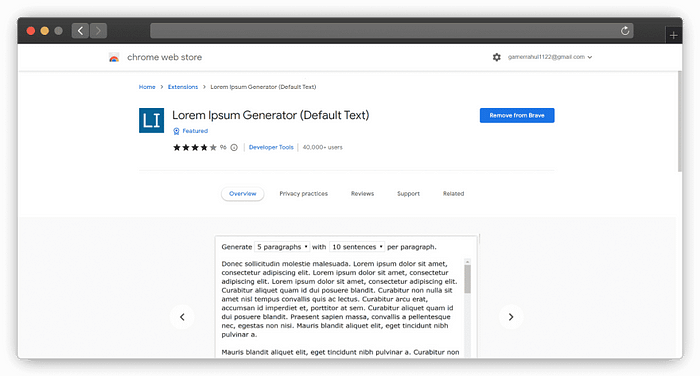Screen dimensions: 700x376
Task: Click the page vertical scrollbar
Action: click(679, 121)
